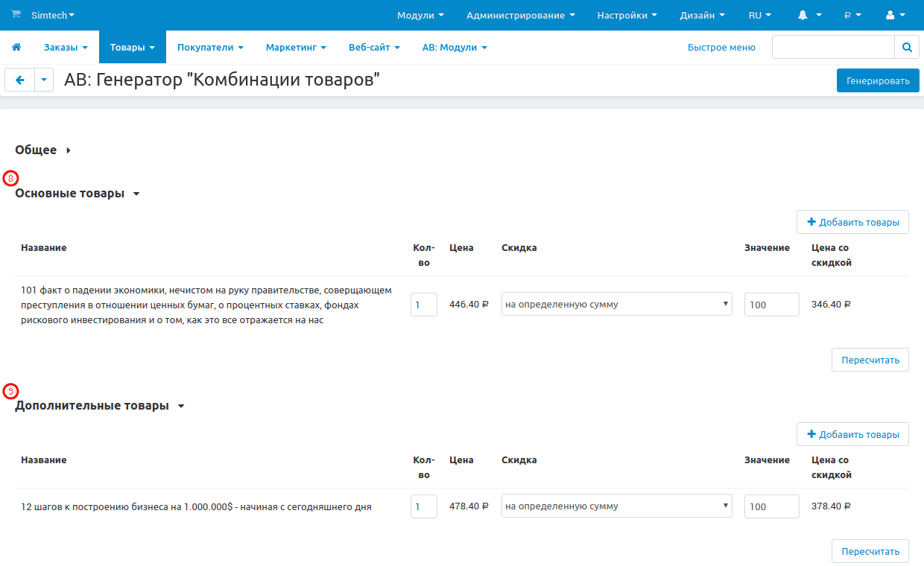924x566 pixels.
Task: Open the Администрирование menu
Action: coord(519,14)
